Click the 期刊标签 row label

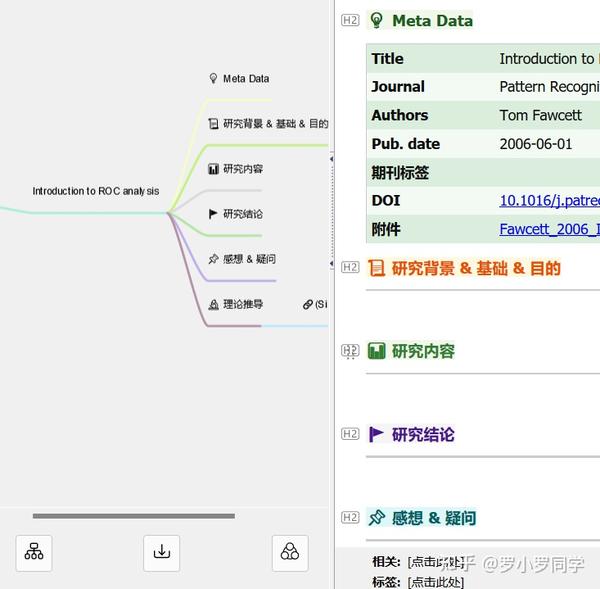pyautogui.click(x=400, y=173)
